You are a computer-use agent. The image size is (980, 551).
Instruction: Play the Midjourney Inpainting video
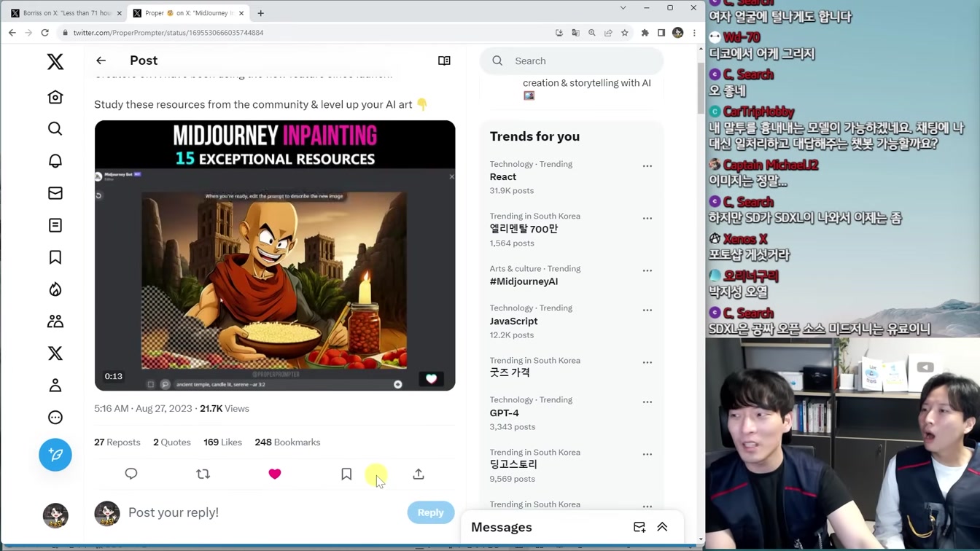(275, 255)
